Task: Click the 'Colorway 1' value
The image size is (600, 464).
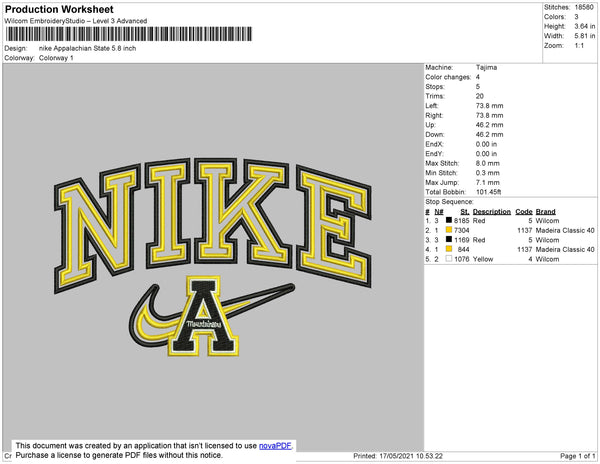Action: (56, 58)
